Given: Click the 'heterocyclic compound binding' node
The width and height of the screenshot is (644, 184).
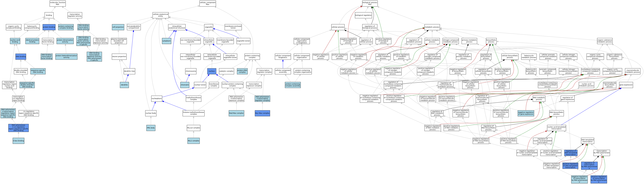Looking at the screenshot, I should [32, 27].
